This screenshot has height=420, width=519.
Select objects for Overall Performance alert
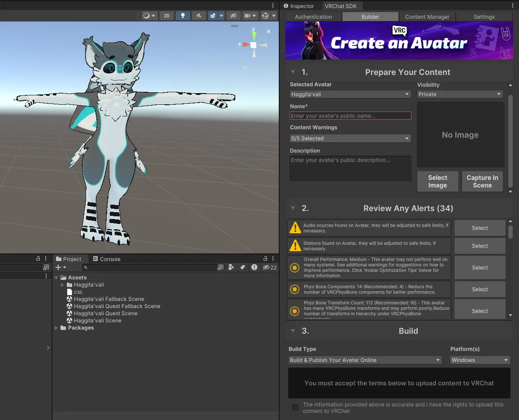pos(480,268)
